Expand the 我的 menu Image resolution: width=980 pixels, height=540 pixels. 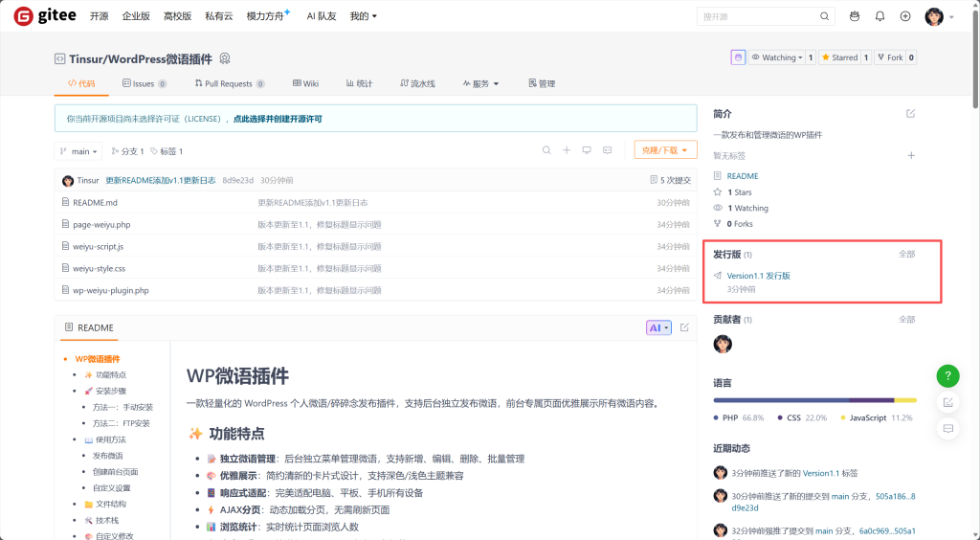(363, 16)
